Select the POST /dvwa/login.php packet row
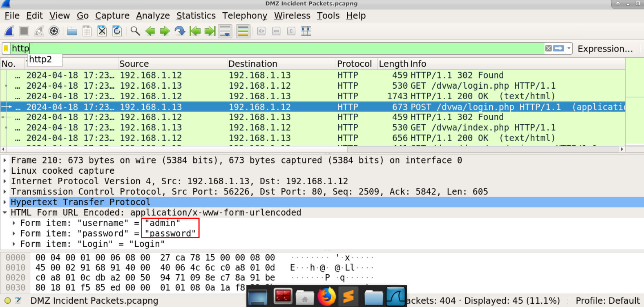Screen dimensions: 644x307 pos(313,107)
